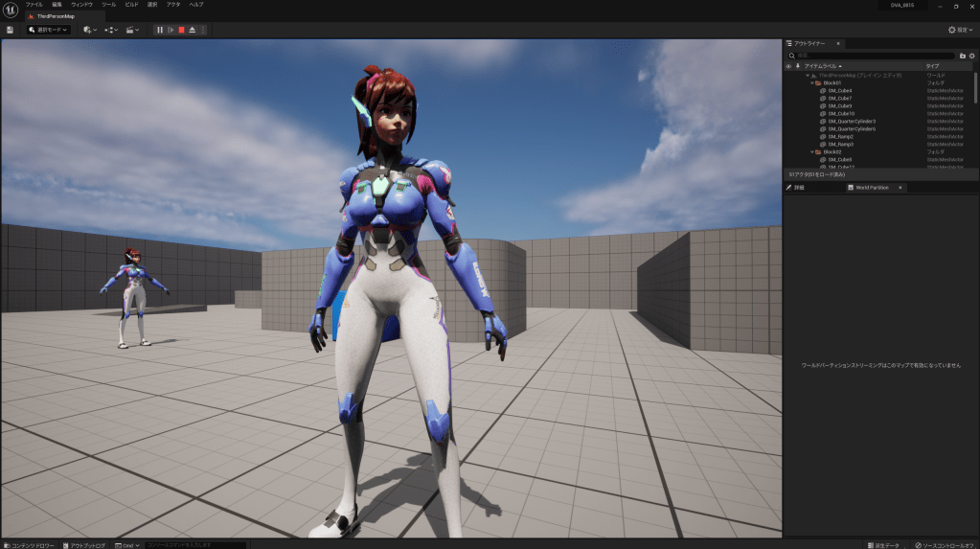The width and height of the screenshot is (980, 549).
Task: Click the static mesh icon beside SM_Cube4
Action: 823,91
